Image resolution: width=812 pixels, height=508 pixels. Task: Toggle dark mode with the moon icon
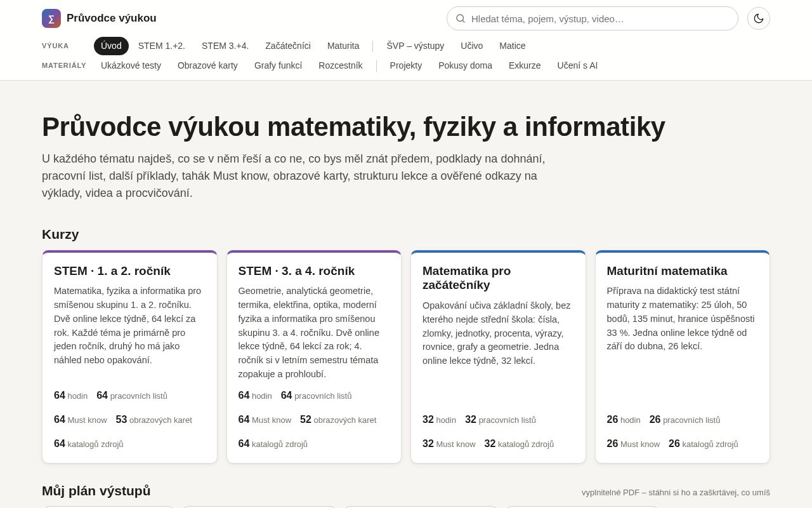759,18
